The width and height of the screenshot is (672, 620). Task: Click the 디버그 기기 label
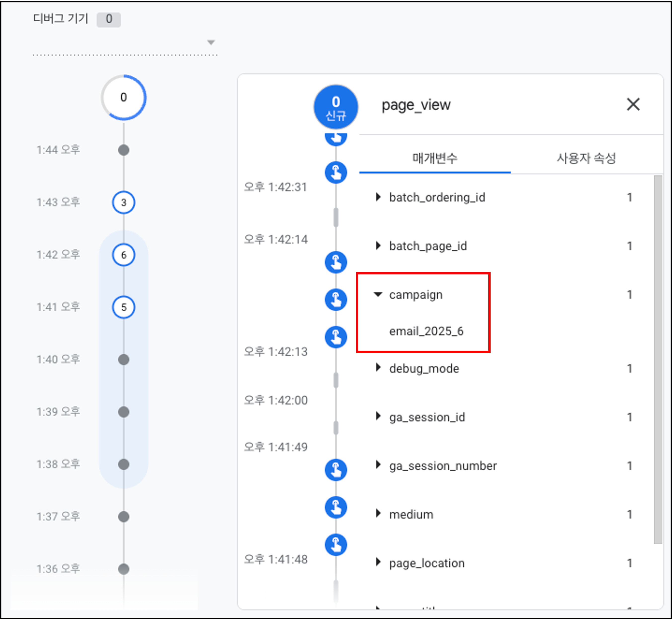click(x=61, y=18)
